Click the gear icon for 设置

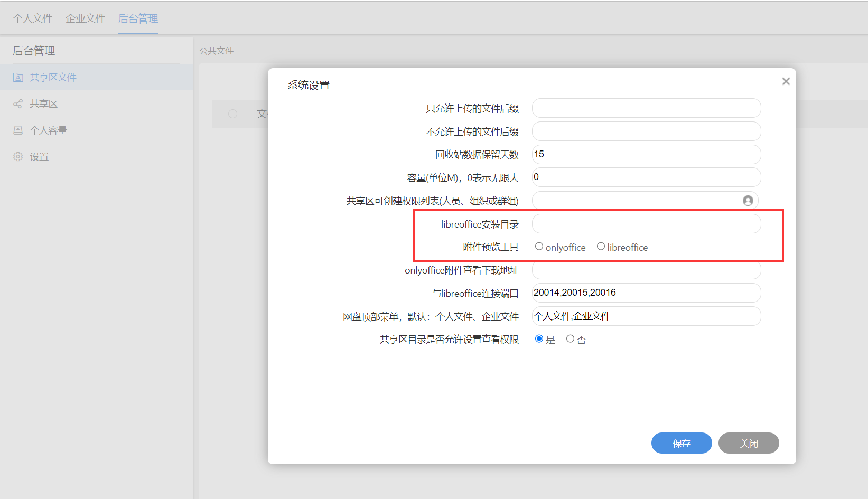18,157
